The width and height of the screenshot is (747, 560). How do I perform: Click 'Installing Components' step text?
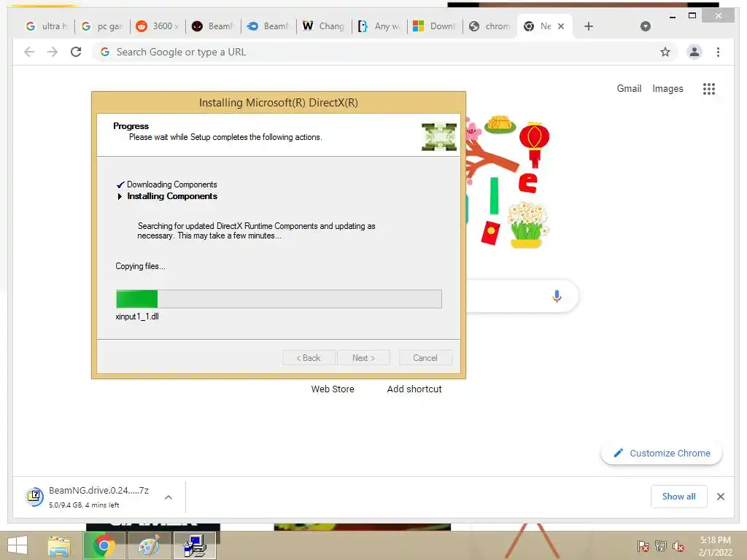(x=172, y=196)
